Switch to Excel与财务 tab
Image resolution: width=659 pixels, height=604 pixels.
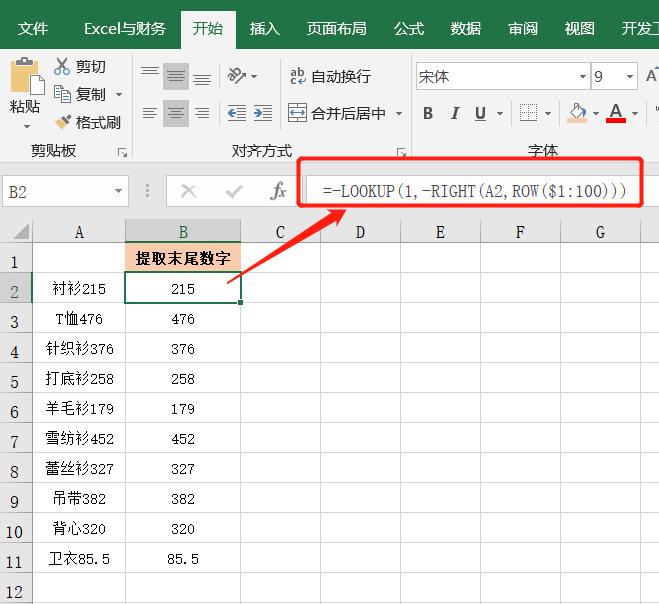(x=125, y=29)
